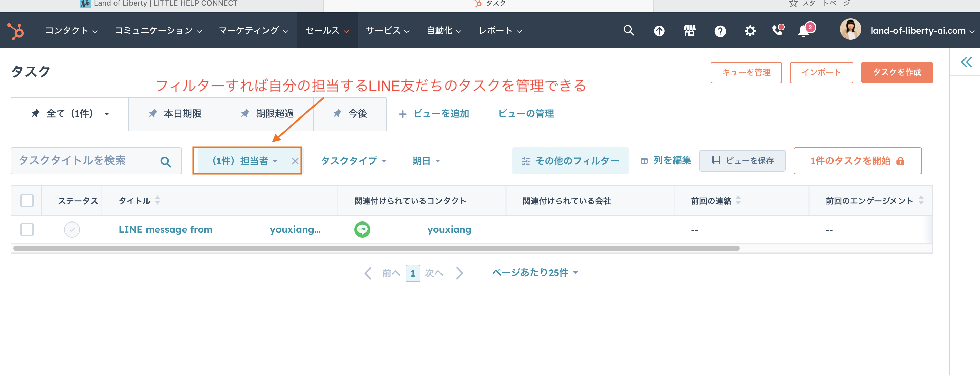Click the notifications bell icon

(x=804, y=30)
